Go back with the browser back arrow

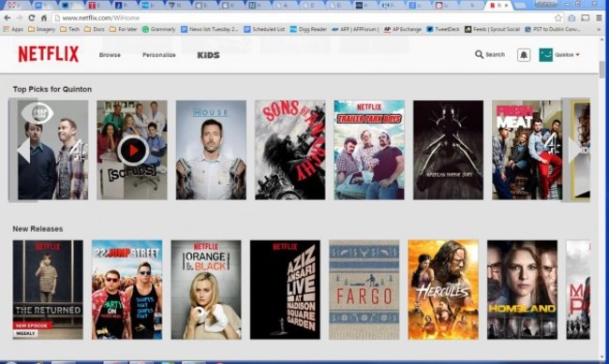(7, 18)
